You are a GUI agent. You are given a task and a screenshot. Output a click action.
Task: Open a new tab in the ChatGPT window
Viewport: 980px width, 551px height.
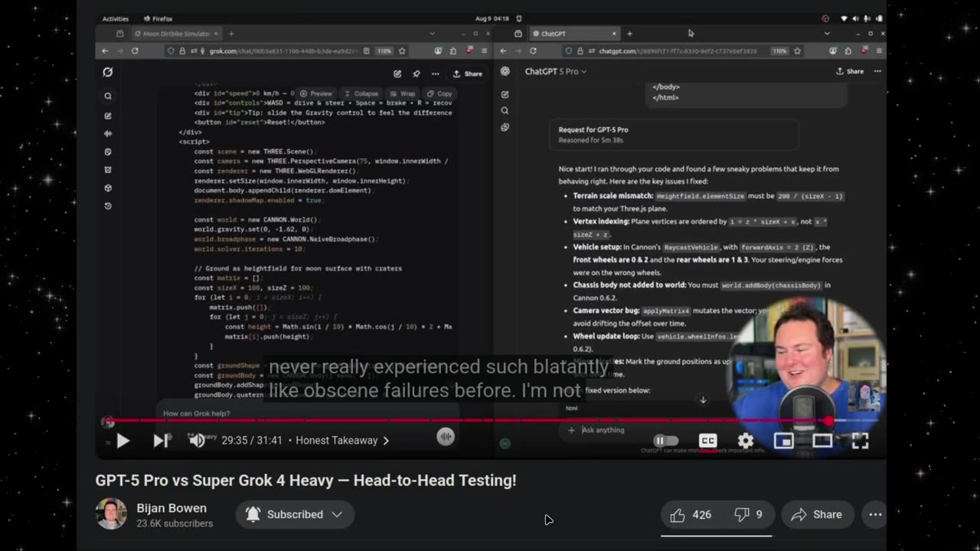pyautogui.click(x=629, y=34)
